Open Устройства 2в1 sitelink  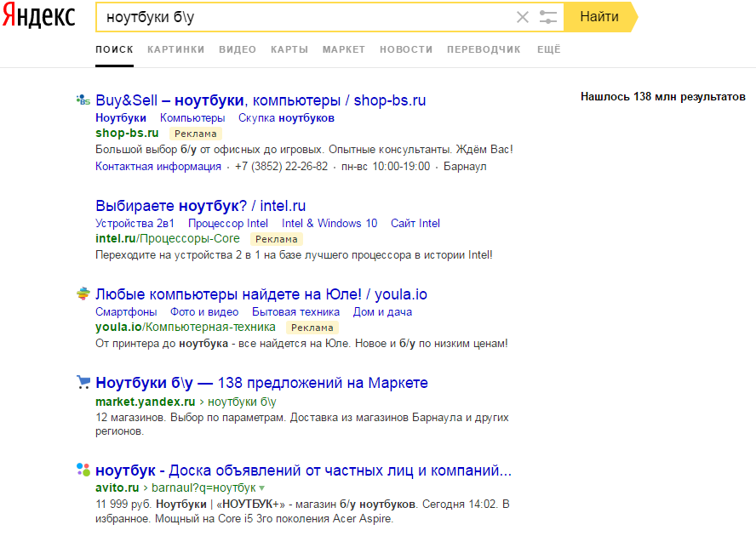click(x=135, y=223)
